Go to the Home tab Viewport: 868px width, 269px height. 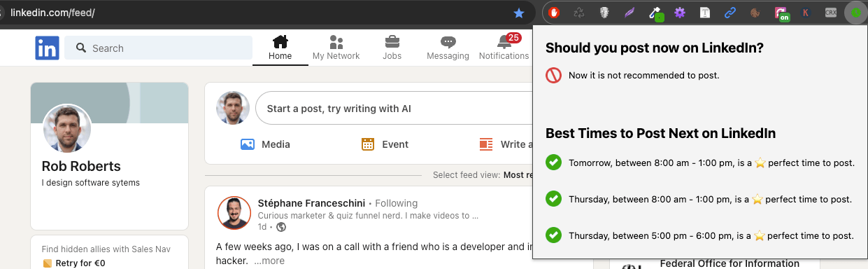click(x=280, y=48)
